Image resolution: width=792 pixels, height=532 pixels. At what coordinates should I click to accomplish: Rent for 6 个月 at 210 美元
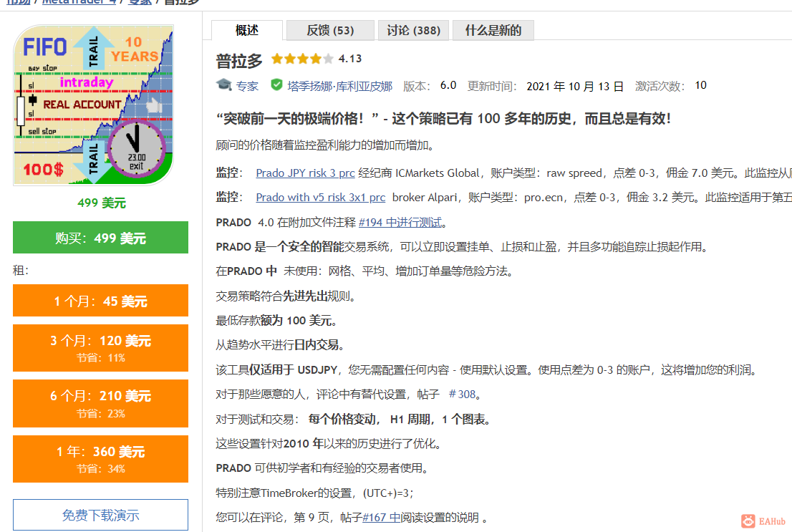coord(100,403)
